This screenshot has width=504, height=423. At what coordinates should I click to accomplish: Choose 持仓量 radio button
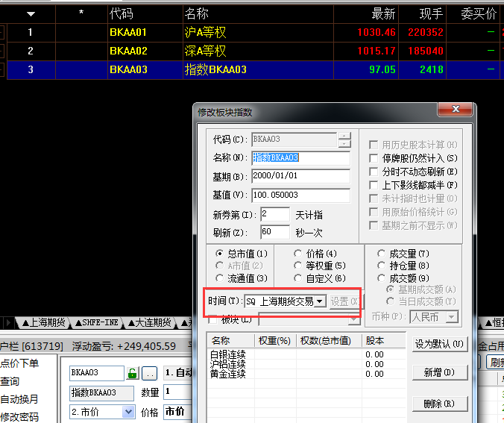pos(382,266)
